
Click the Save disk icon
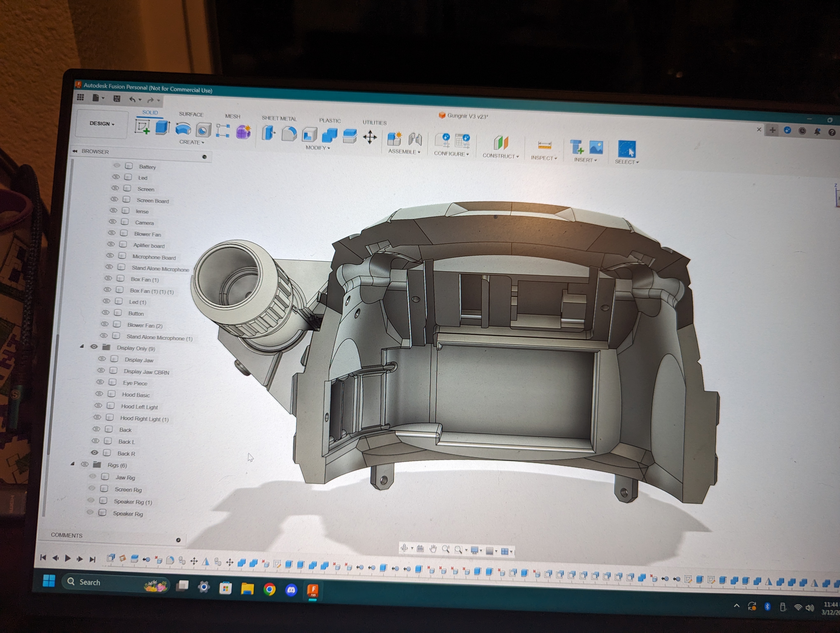point(117,99)
